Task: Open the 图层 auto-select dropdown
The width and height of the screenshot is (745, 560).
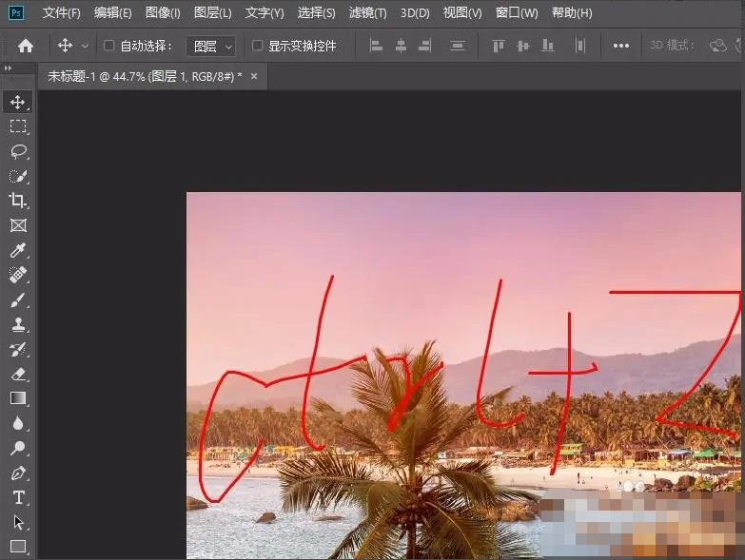Action: 213,46
